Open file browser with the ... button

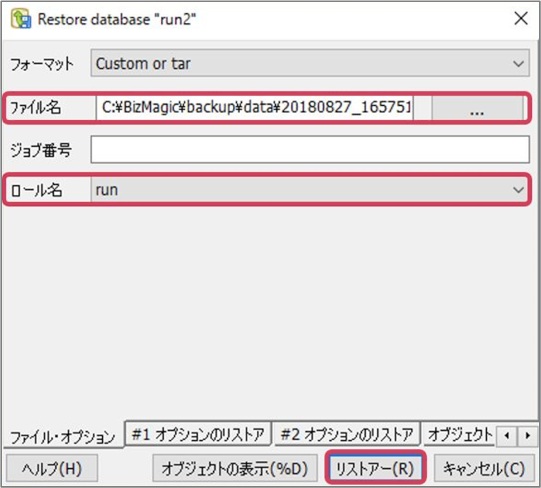477,108
